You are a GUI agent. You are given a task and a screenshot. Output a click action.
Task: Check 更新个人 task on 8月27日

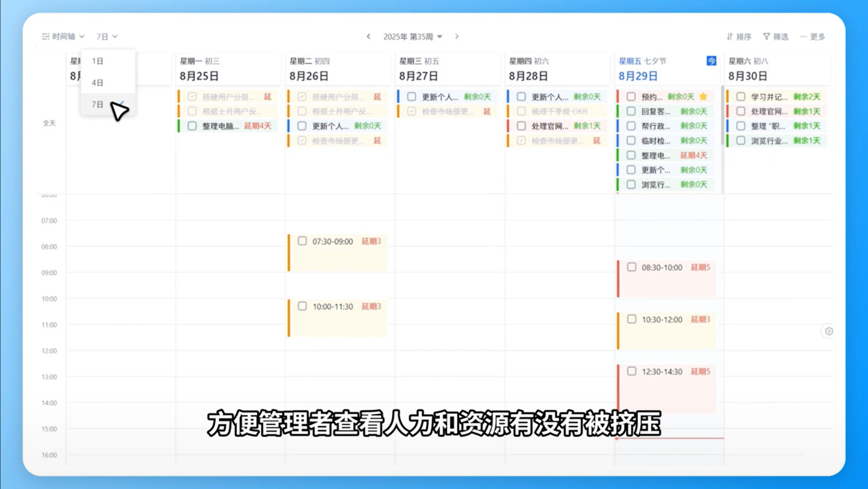point(412,97)
